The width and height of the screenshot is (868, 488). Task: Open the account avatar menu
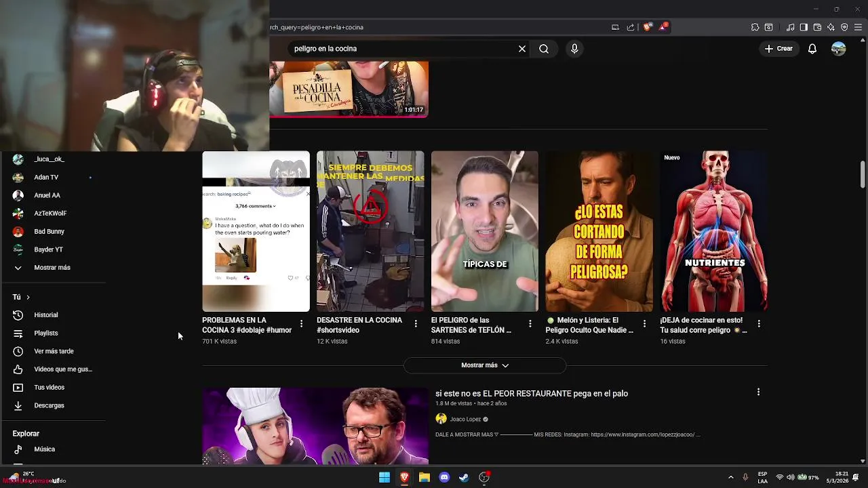point(839,49)
